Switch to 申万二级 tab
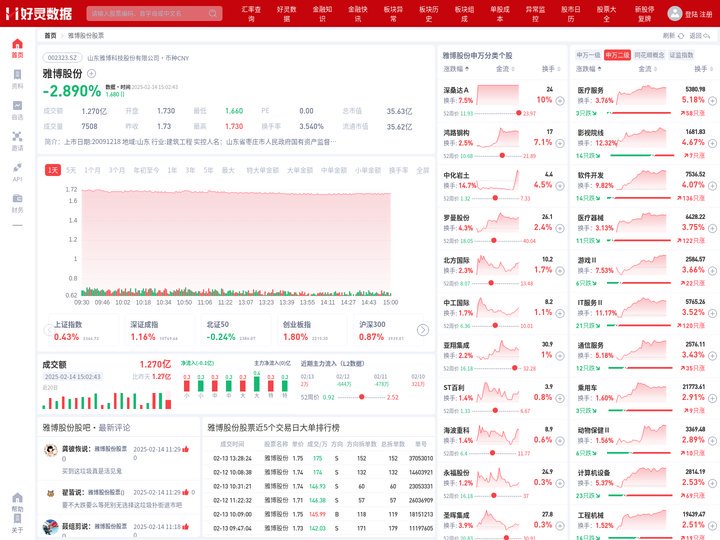The image size is (720, 540). 617,55
